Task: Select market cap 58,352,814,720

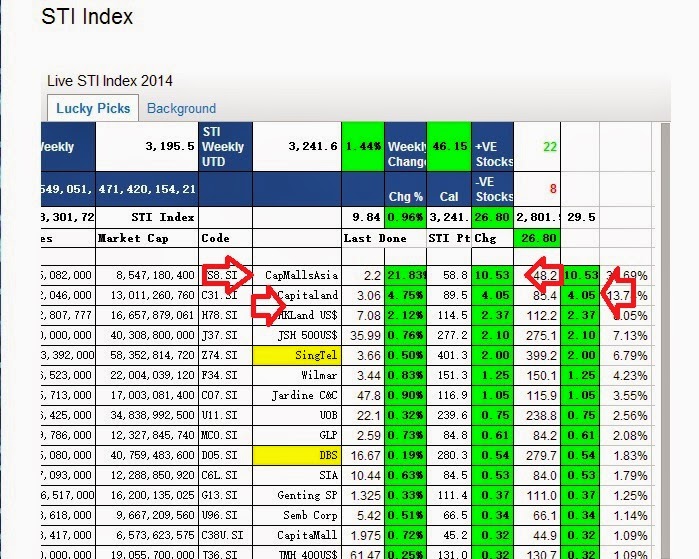Action: (x=152, y=355)
